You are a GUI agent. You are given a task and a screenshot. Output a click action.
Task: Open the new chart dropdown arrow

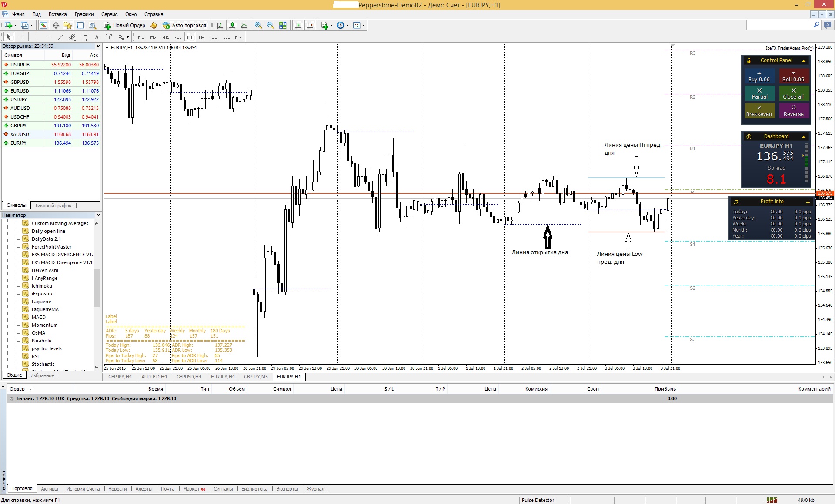coord(15,25)
